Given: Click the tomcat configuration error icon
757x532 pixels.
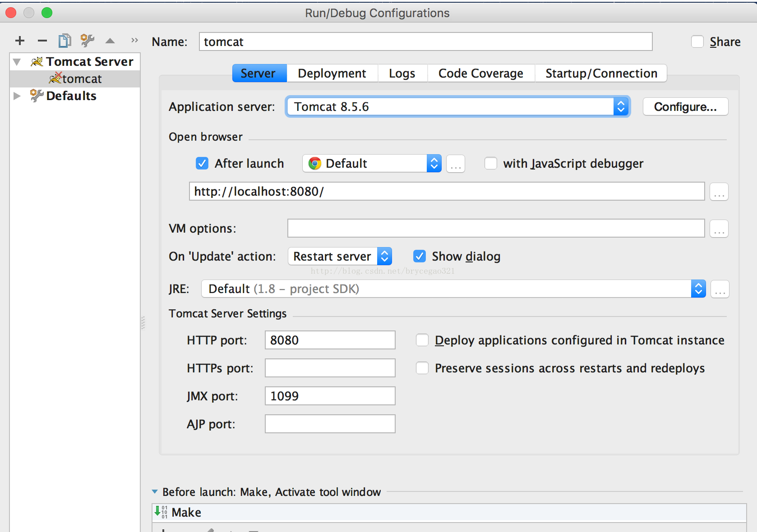Looking at the screenshot, I should [x=55, y=78].
